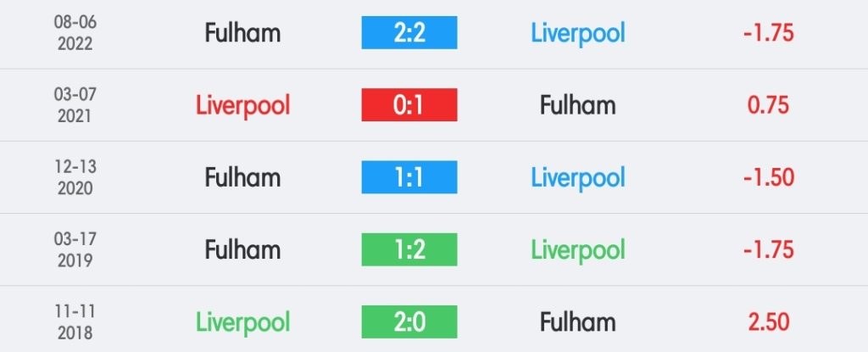Click the 0.75 handicap value
The width and height of the screenshot is (868, 352).
[768, 105]
